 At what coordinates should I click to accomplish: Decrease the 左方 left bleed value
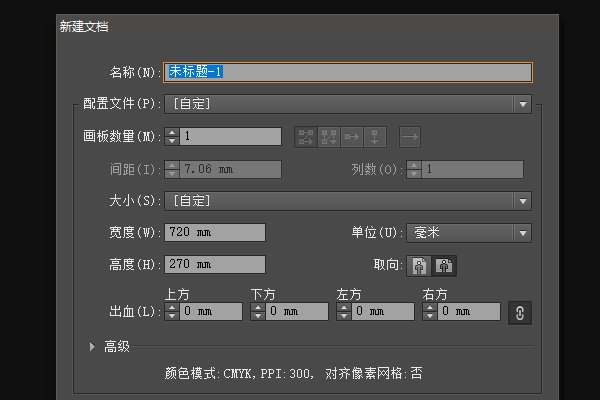click(344, 316)
